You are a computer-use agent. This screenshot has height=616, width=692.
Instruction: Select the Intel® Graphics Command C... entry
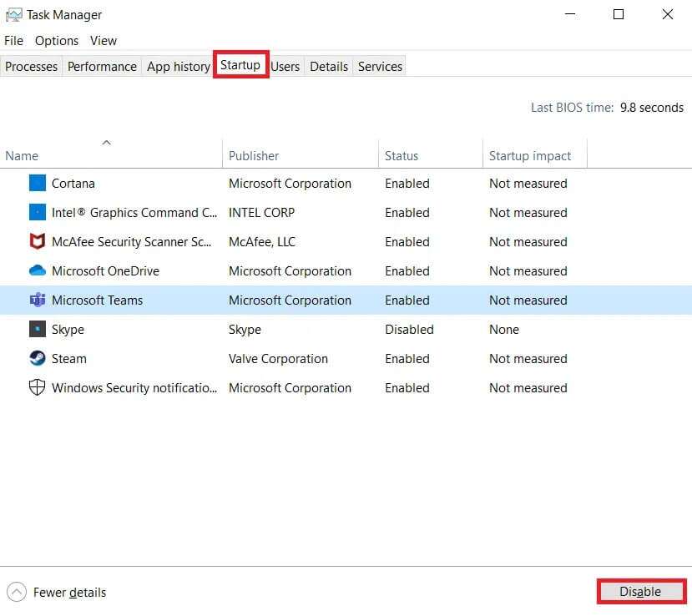pyautogui.click(x=134, y=212)
